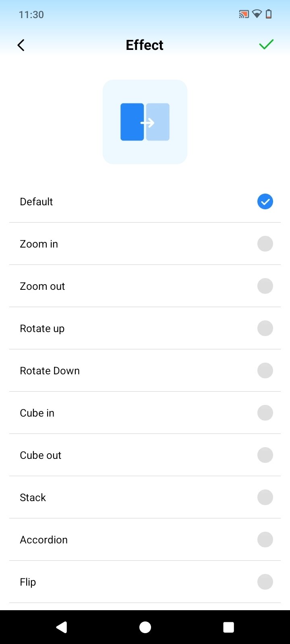This screenshot has height=644, width=290.
Task: Select the Accordion radio button
Action: (265, 540)
